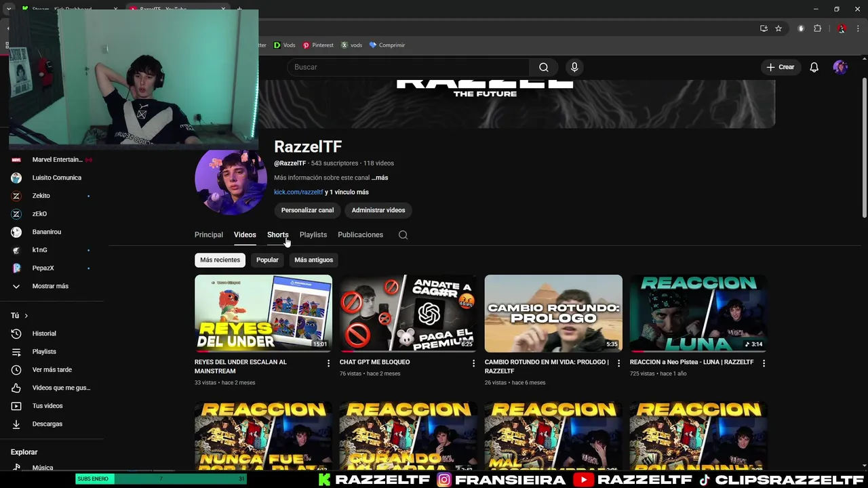
Task: Open Publicaciones tab
Action: click(360, 235)
